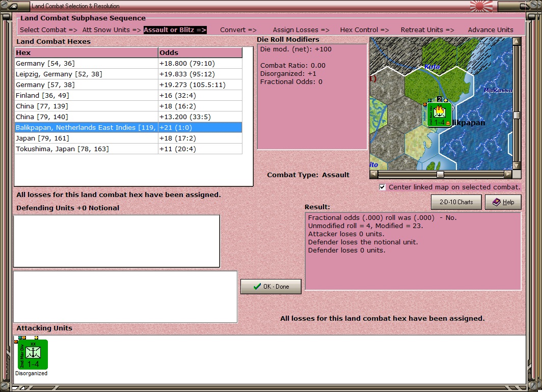Click the +18 (17:2) odds cell

click(200, 138)
